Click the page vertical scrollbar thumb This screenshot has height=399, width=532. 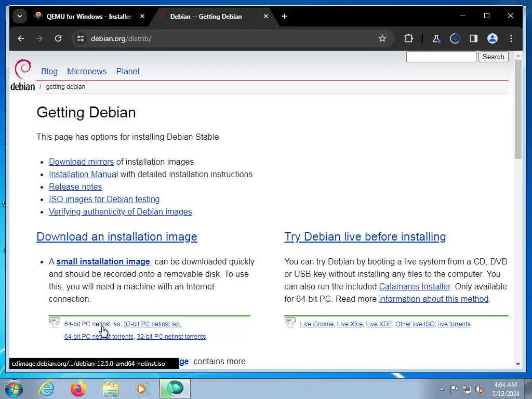(x=518, y=110)
